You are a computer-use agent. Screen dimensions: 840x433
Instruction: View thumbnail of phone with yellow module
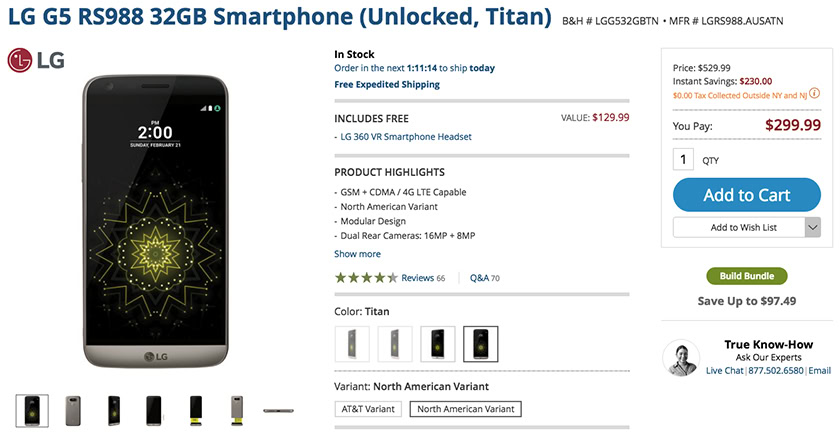click(196, 409)
